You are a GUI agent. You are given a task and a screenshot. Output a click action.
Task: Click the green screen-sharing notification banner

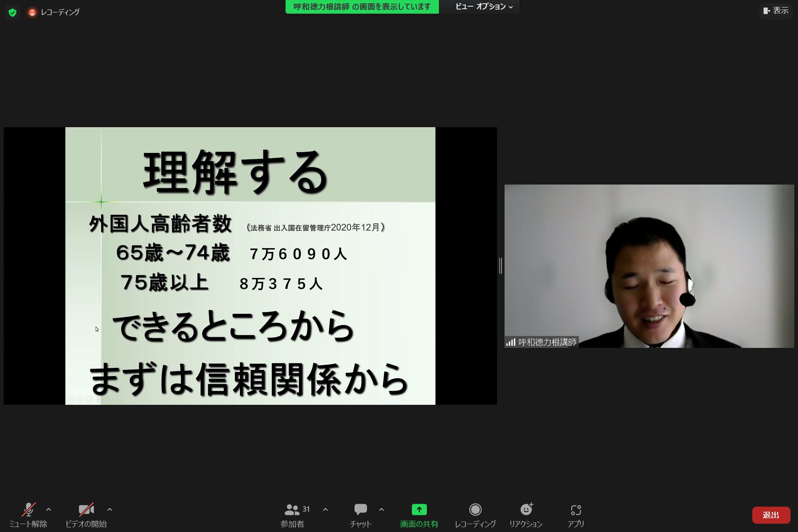click(362, 7)
